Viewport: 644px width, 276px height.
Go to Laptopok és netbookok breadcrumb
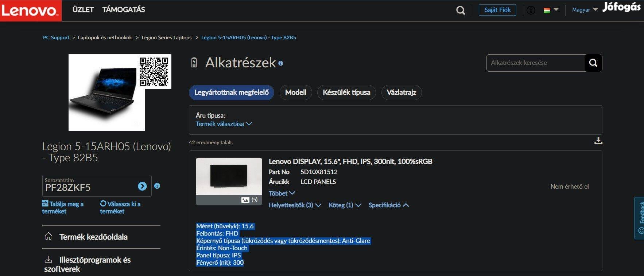pos(105,38)
